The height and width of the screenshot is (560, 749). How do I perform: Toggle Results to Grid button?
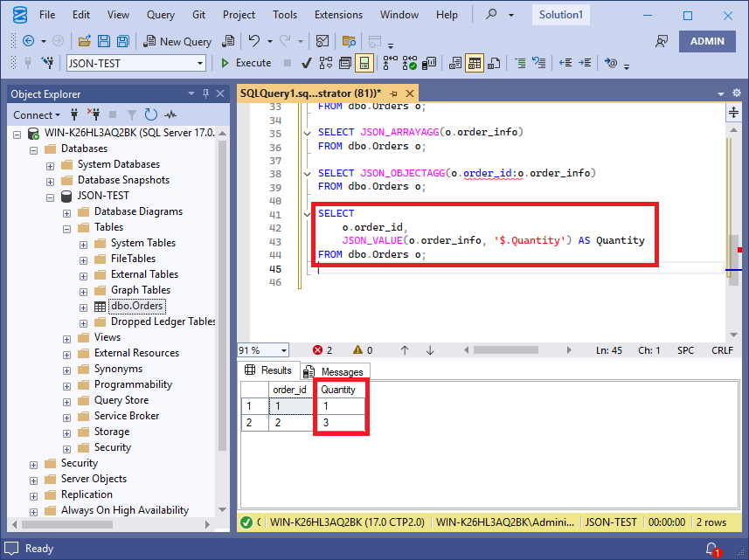click(475, 63)
